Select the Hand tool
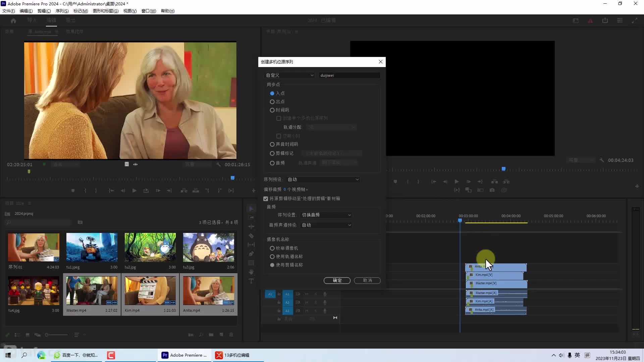 click(x=251, y=272)
